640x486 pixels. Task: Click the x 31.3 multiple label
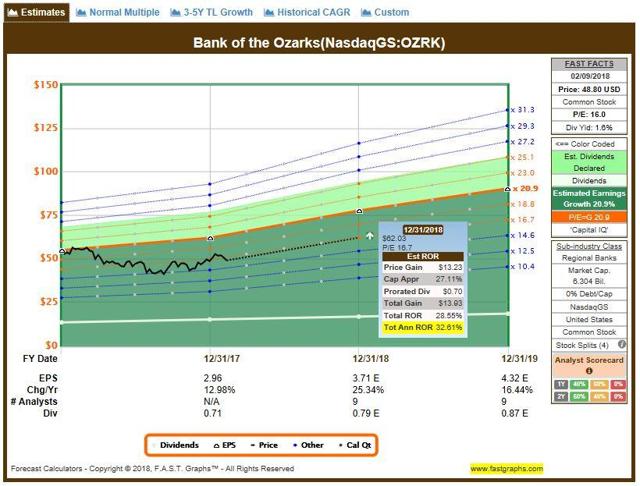(522, 110)
